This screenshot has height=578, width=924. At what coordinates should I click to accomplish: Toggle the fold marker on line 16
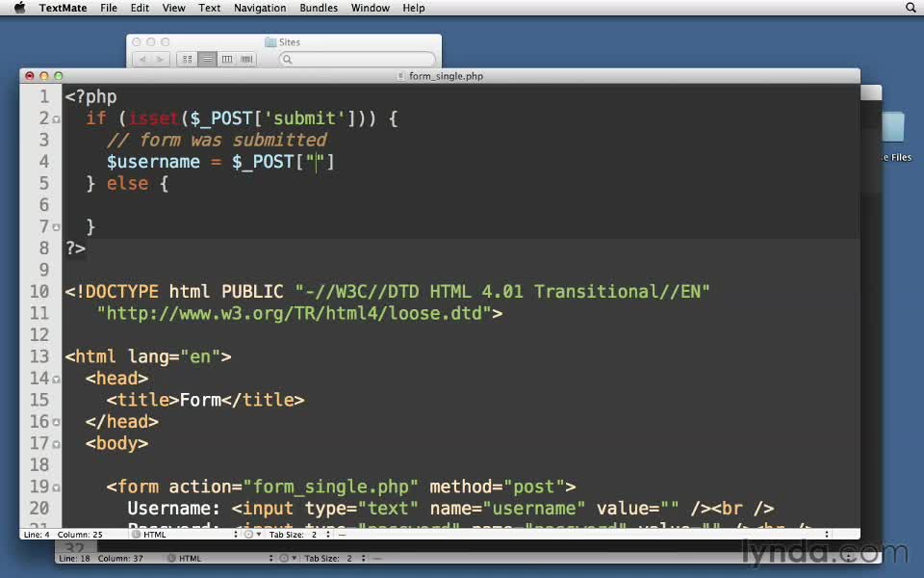click(57, 422)
